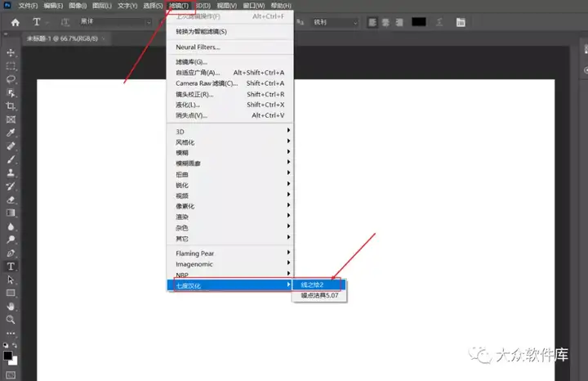Open the 编辑(E) menu
The width and height of the screenshot is (588, 381).
point(53,6)
